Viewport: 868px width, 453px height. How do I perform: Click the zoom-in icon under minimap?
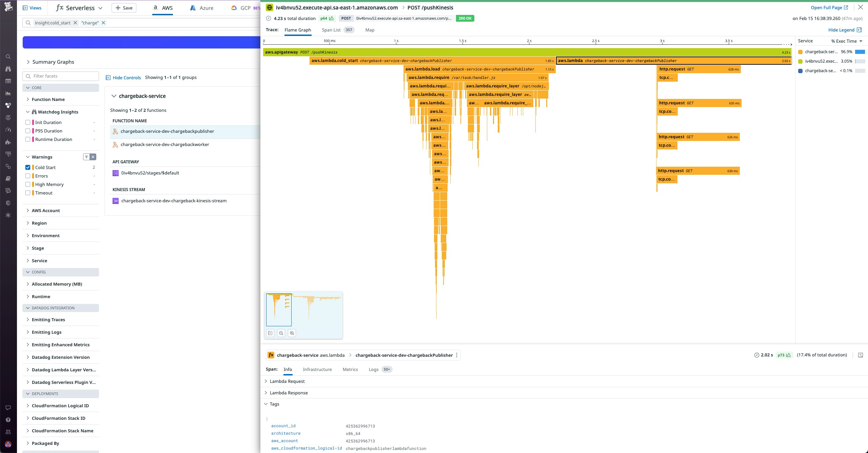[x=292, y=333]
